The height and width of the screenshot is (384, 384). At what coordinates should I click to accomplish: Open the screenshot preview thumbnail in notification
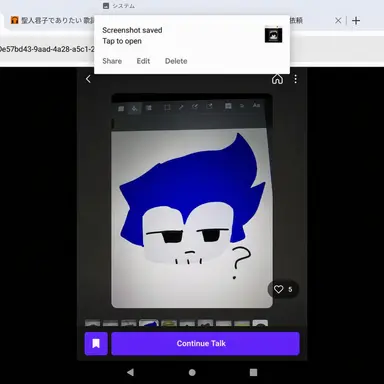pos(273,35)
